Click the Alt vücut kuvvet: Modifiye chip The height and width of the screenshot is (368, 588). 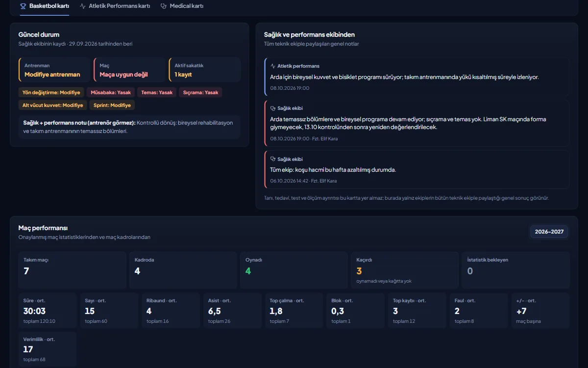point(52,105)
